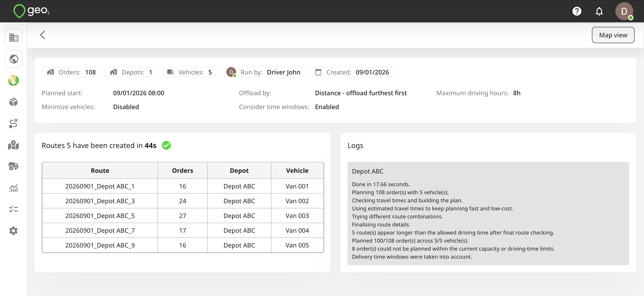Click the planned start 09/01/2026 08:00 value
Screen dimensions: 644x296
pos(138,93)
